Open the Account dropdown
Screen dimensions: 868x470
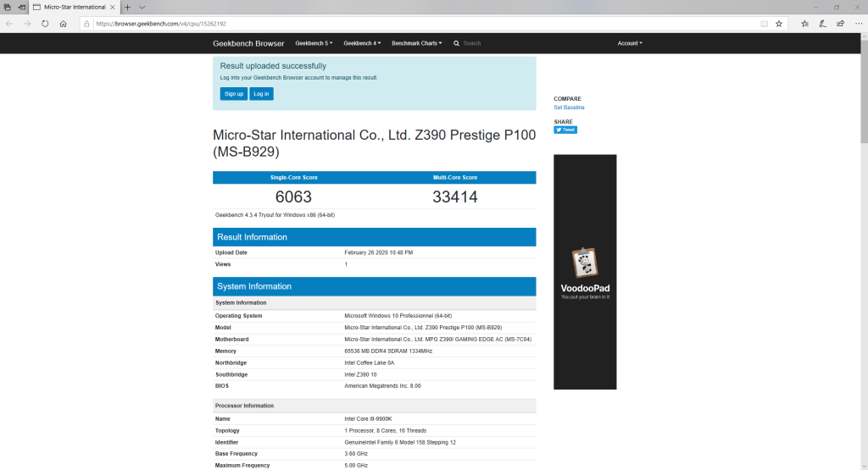(x=630, y=43)
